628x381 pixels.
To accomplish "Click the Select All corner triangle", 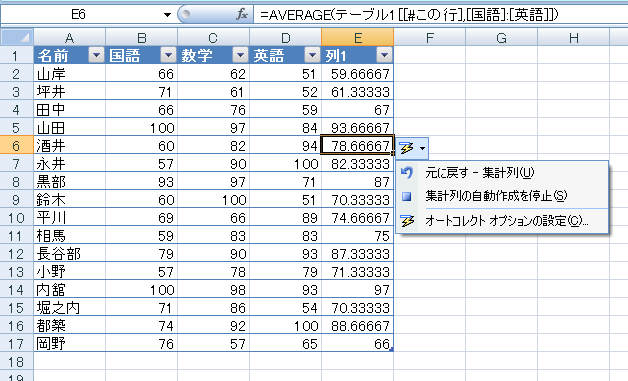I will click(17, 37).
